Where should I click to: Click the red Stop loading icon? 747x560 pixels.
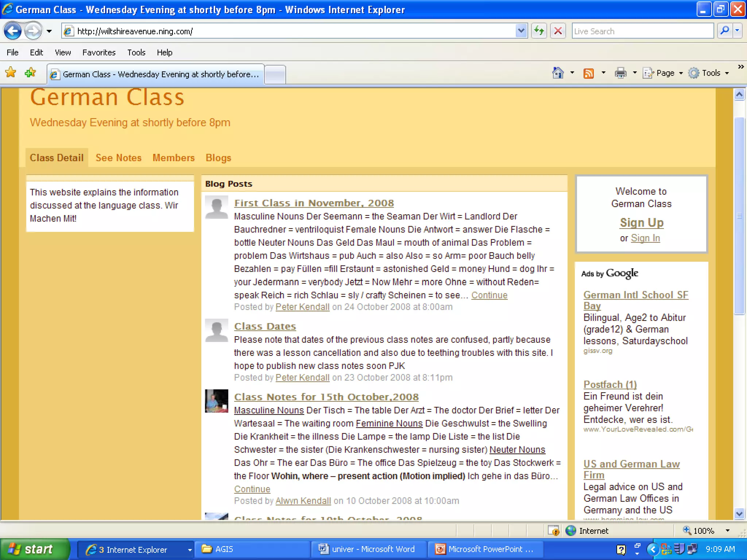pyautogui.click(x=558, y=31)
